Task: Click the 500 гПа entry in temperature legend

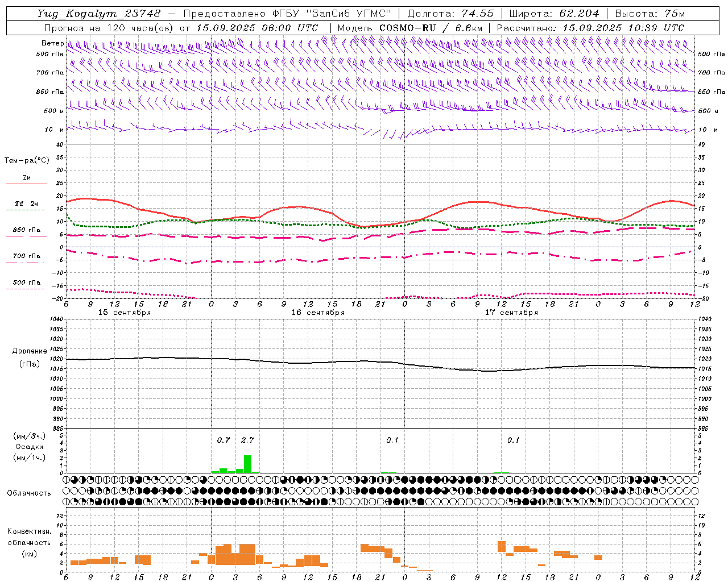Action: click(x=27, y=282)
